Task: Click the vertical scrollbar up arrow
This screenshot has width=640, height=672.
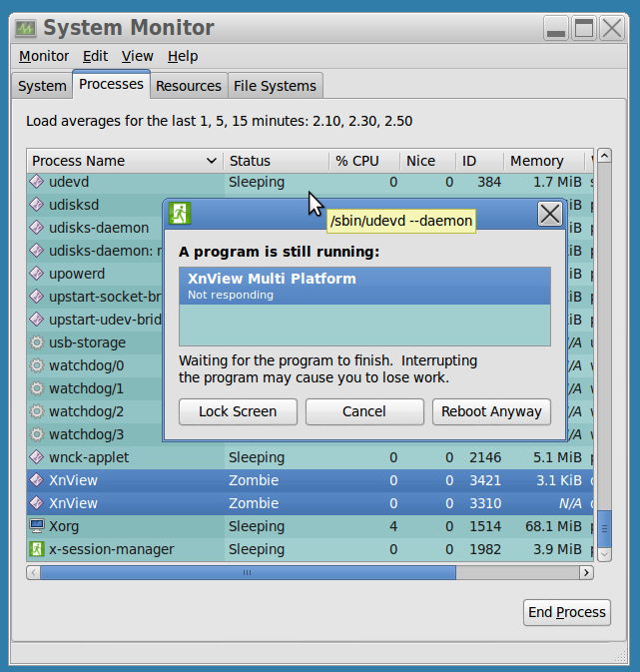Action: [x=604, y=156]
